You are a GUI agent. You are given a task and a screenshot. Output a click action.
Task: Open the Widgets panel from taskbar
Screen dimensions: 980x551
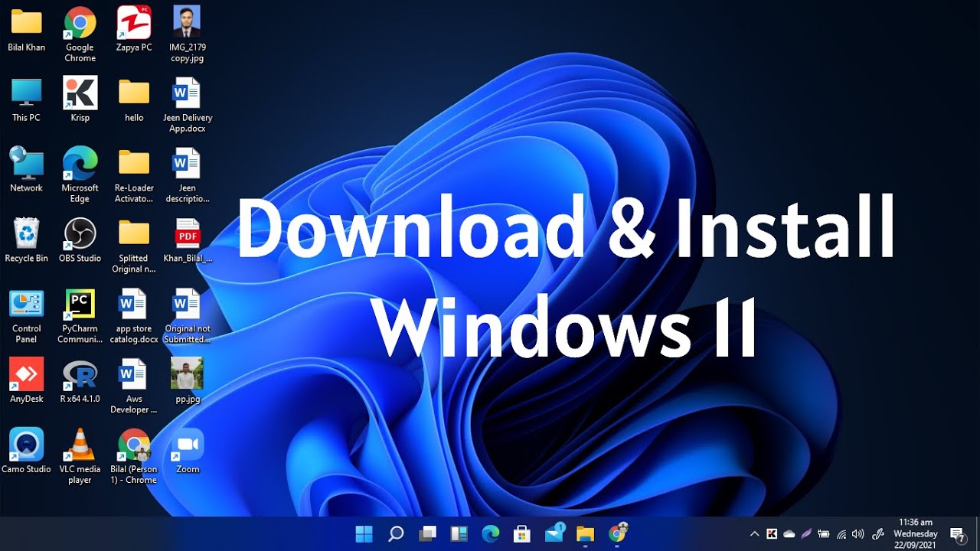coord(459,533)
